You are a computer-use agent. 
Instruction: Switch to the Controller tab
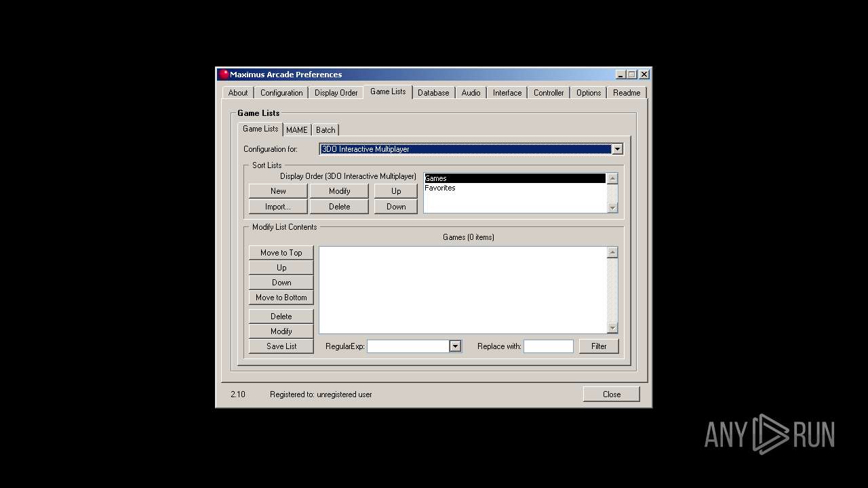pyautogui.click(x=549, y=93)
